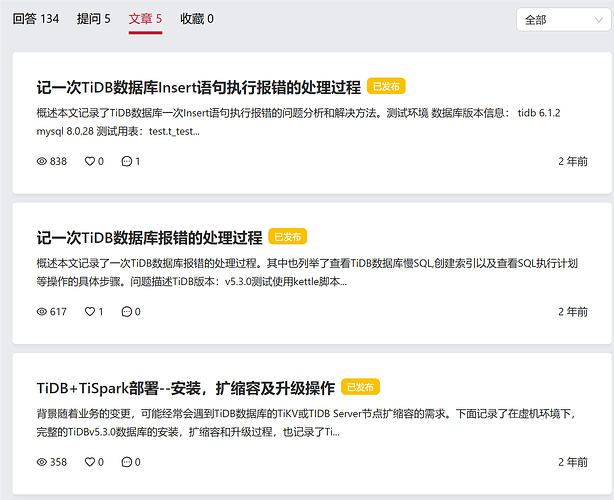The width and height of the screenshot is (614, 500).
Task: Switch to the 回答 134 tab
Action: pyautogui.click(x=36, y=19)
